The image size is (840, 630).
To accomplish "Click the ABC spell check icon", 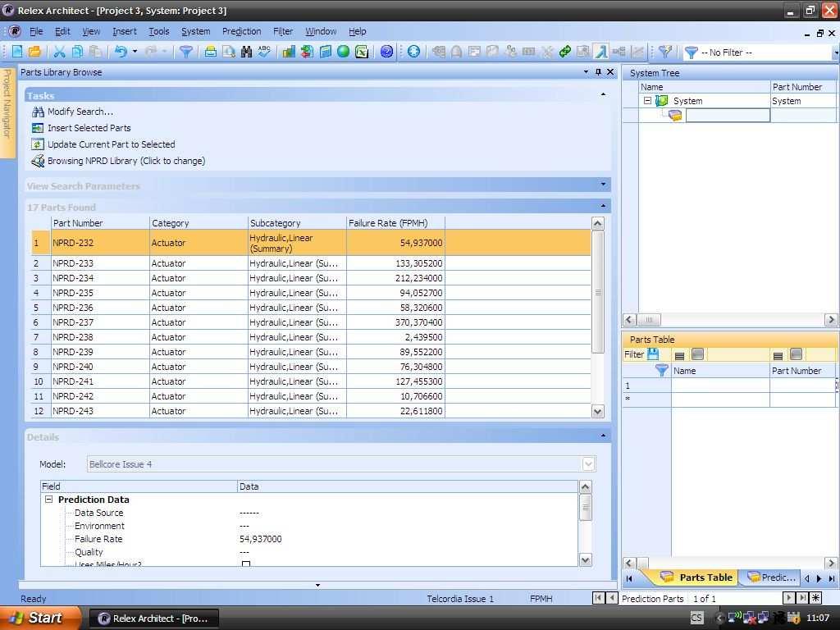I will (x=264, y=52).
